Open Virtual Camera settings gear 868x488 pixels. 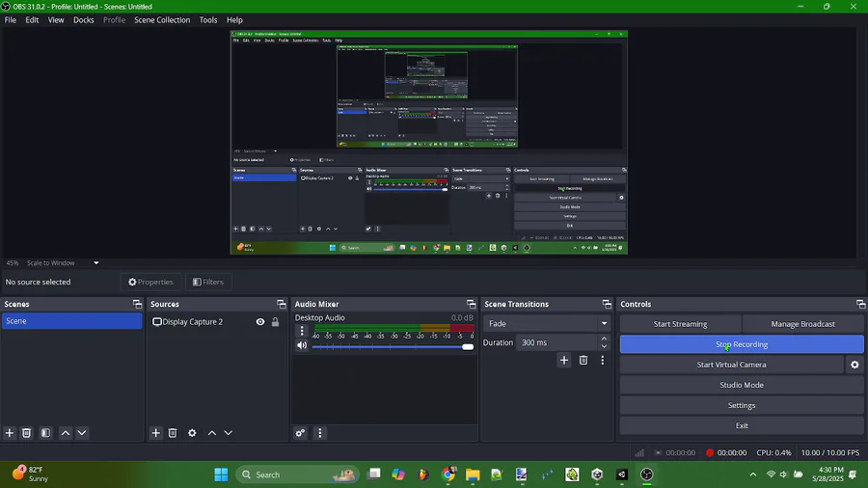click(854, 365)
